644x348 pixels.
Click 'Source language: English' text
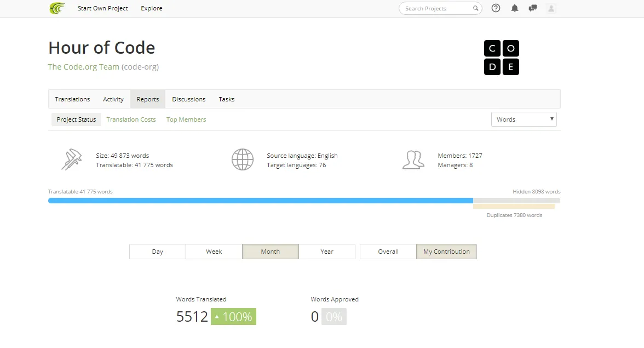point(302,156)
